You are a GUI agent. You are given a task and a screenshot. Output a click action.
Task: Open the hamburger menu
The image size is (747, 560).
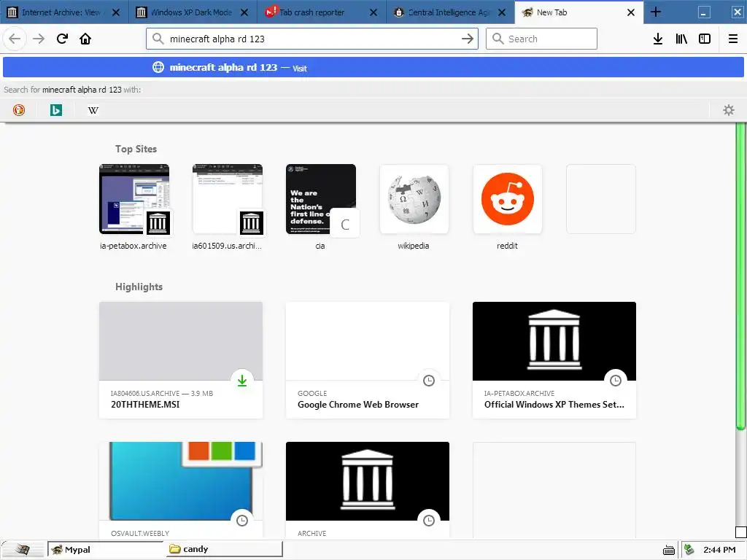732,39
